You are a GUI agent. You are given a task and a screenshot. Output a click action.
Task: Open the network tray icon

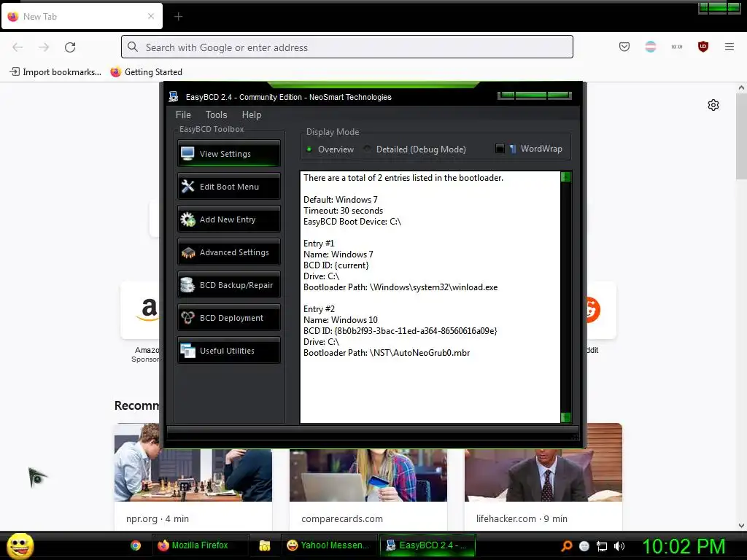pyautogui.click(x=602, y=546)
